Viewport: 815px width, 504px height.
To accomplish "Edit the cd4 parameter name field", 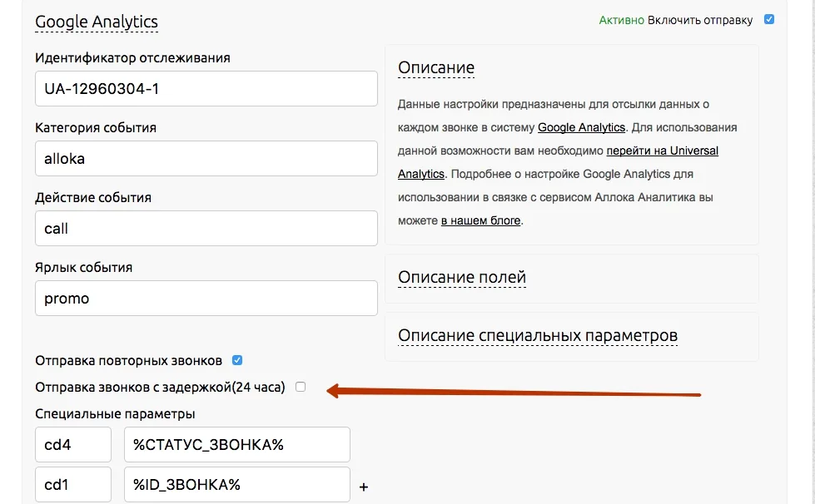I will click(73, 444).
